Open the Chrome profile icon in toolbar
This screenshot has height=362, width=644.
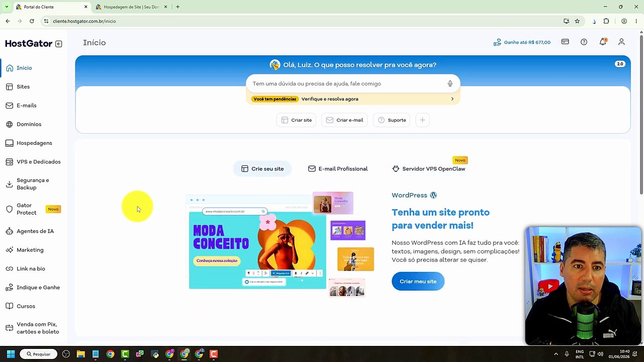[x=624, y=21]
